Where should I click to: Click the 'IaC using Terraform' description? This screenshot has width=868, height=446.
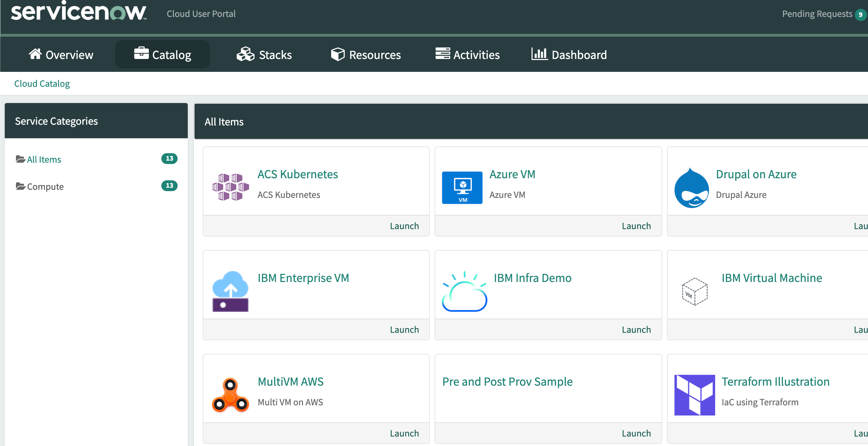point(760,402)
